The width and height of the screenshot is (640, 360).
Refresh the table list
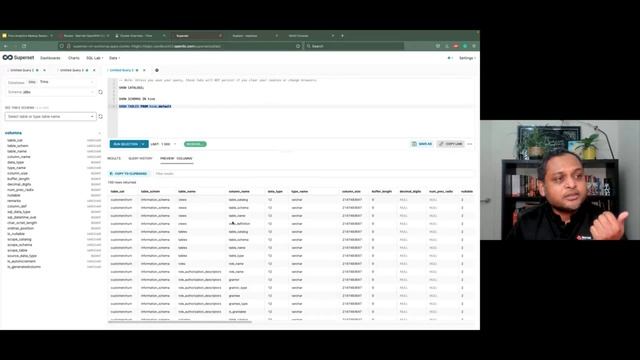pos(100,117)
